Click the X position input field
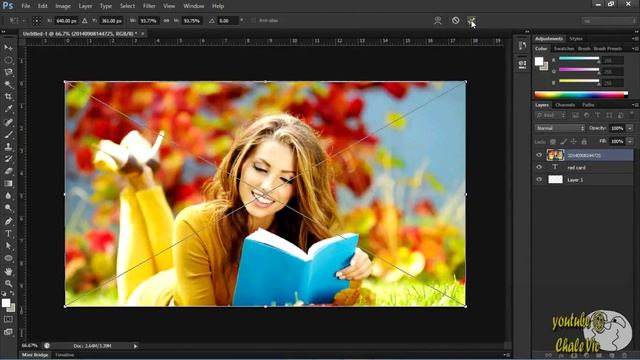640x360 pixels. click(66, 20)
